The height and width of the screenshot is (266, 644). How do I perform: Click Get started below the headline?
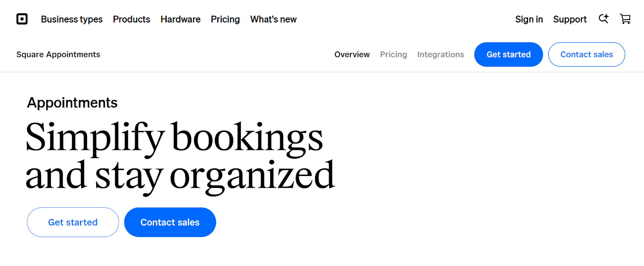[x=72, y=222]
